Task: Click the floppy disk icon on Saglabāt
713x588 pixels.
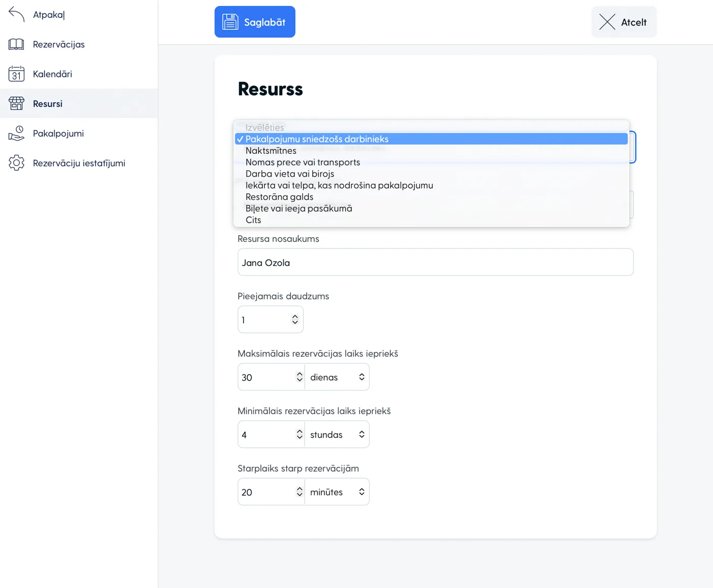Action: pyautogui.click(x=230, y=22)
